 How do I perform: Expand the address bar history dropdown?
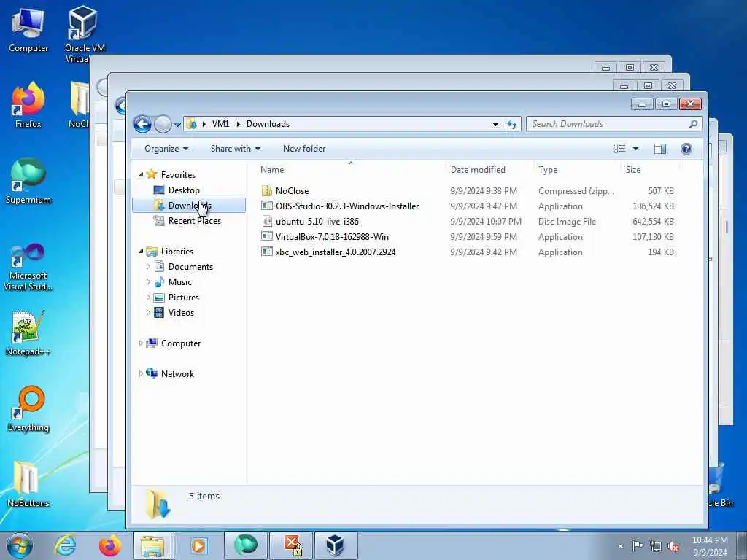(495, 124)
